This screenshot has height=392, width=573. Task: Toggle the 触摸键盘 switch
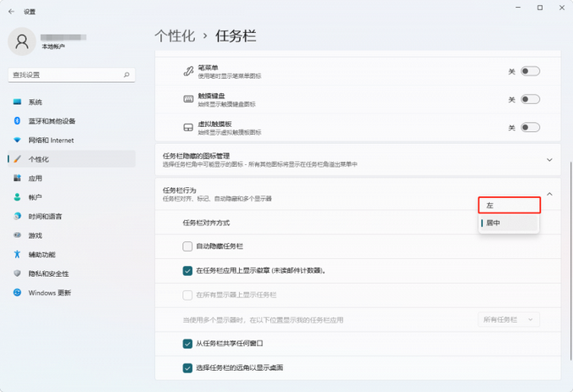[x=531, y=99]
